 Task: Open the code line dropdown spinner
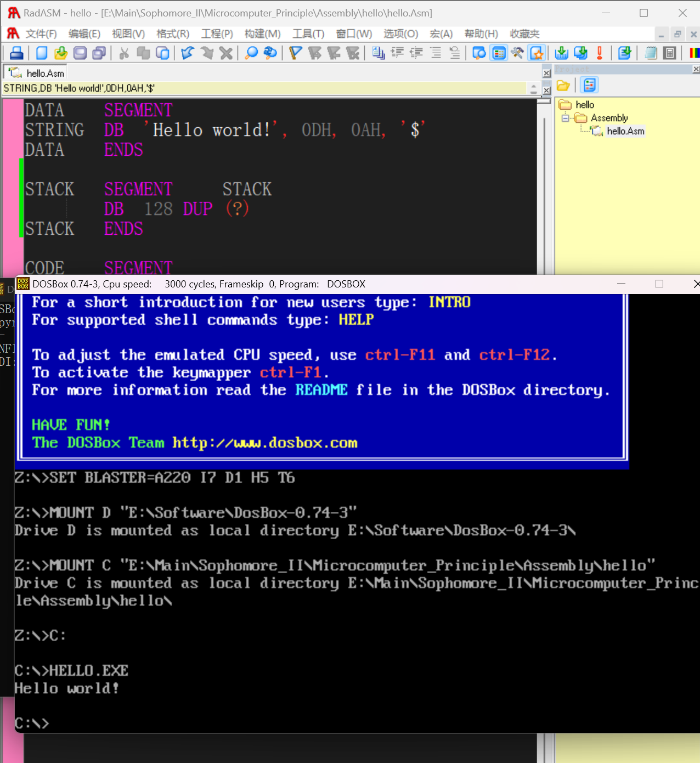click(x=533, y=88)
